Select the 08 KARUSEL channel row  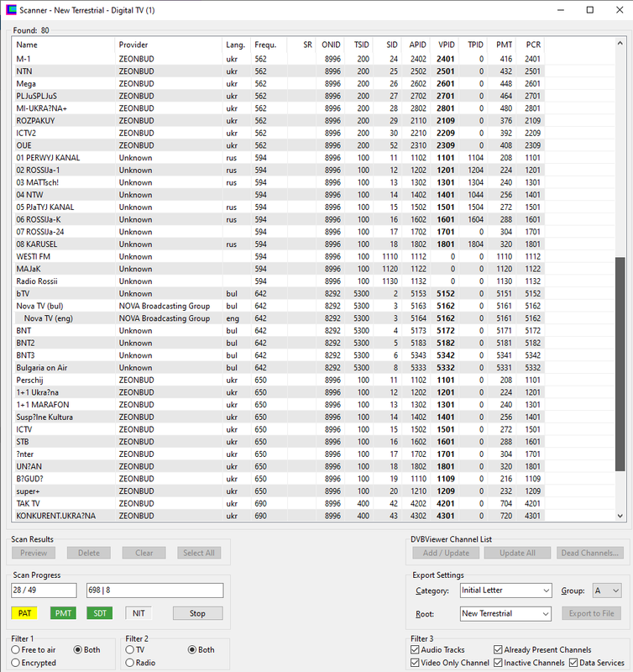[x=279, y=244]
